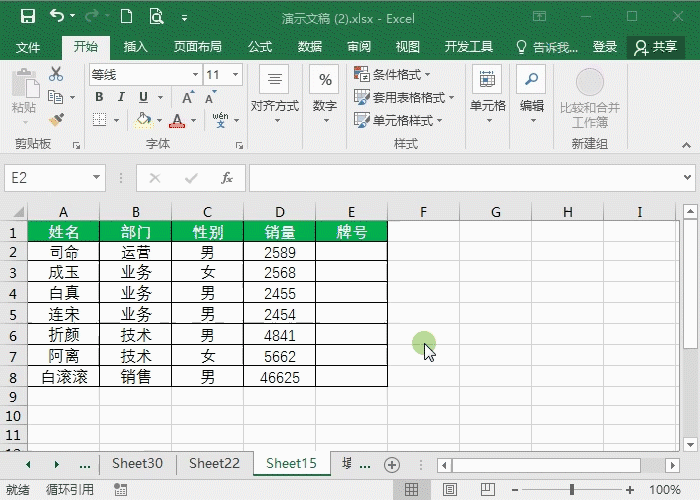
Task: Click the fx Insert Function icon
Action: pyautogui.click(x=227, y=178)
